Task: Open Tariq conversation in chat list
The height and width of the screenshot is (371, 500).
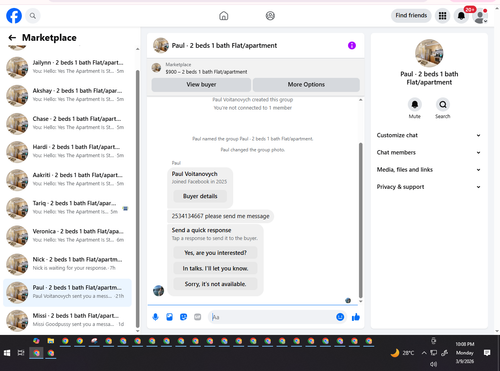Action: pyautogui.click(x=67, y=208)
